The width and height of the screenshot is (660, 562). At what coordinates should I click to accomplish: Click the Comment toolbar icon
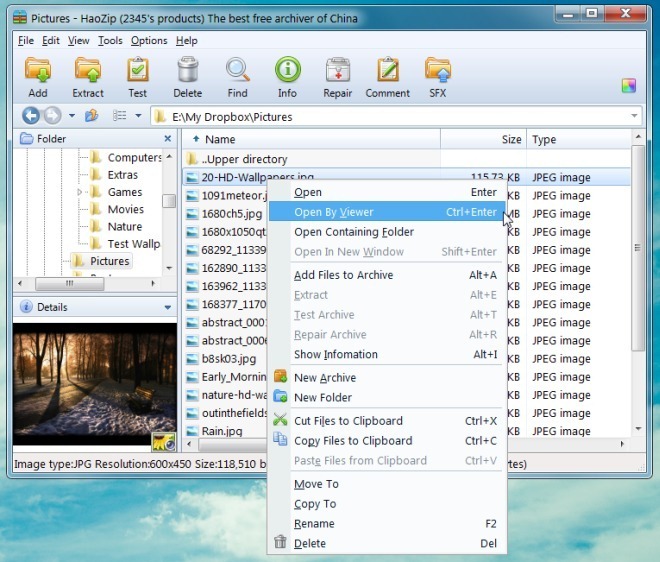(387, 75)
